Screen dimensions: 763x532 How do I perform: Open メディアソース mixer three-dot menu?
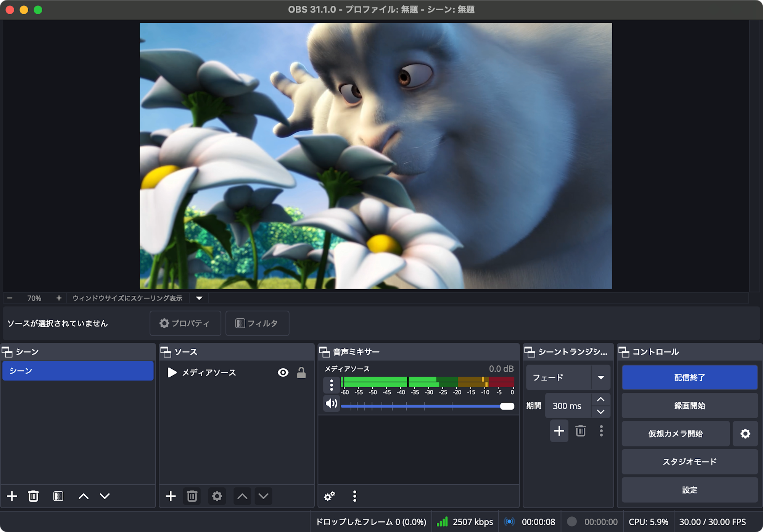(331, 385)
